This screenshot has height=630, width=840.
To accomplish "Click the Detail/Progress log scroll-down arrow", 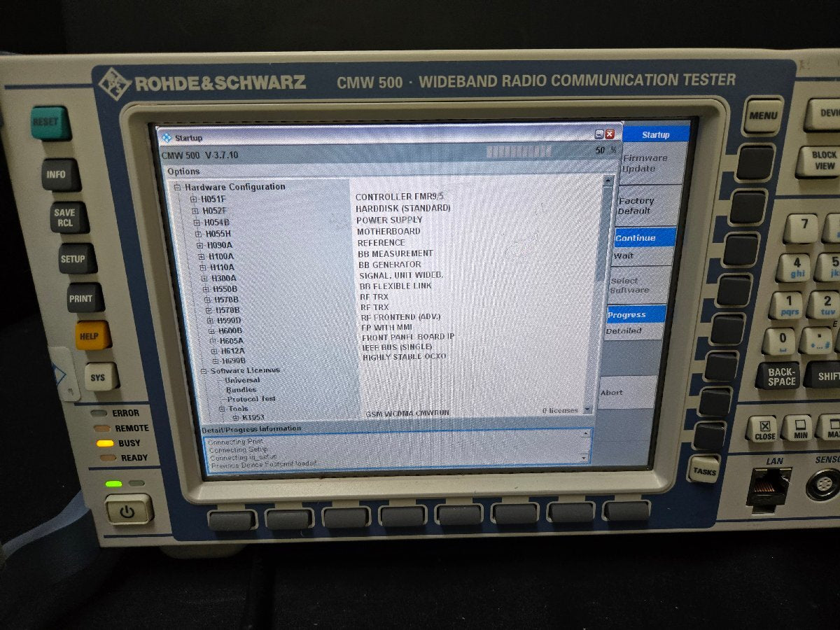I will pos(584,457).
